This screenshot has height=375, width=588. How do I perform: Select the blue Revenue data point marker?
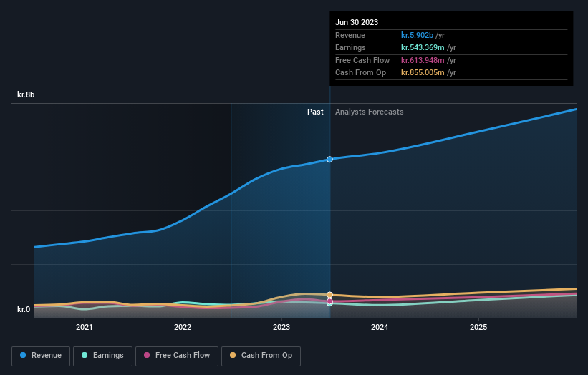[329, 159]
